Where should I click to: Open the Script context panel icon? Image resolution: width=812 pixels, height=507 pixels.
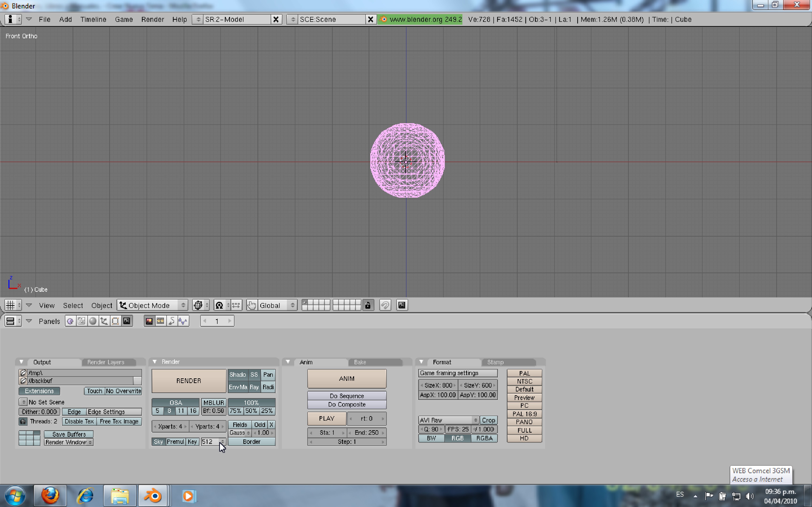[81, 321]
